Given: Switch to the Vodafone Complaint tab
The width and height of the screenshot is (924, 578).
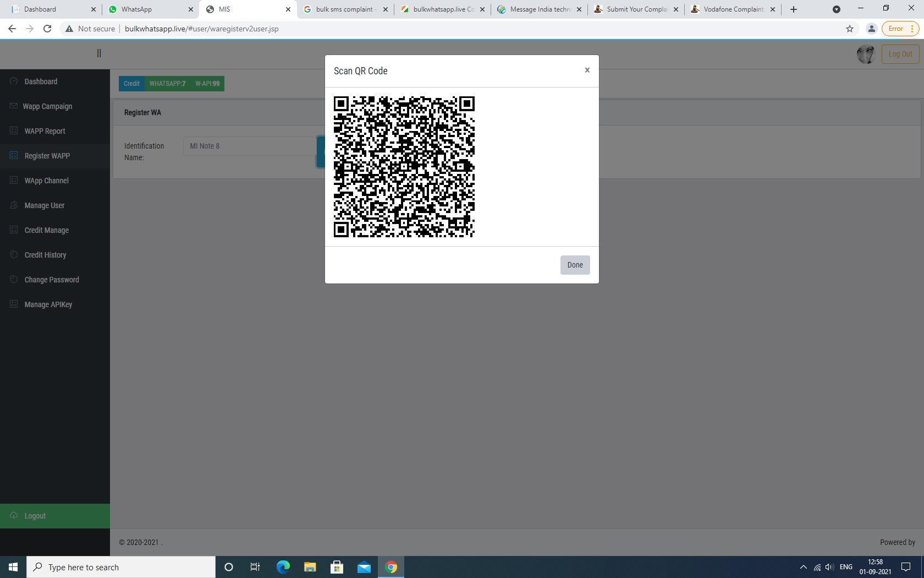Looking at the screenshot, I should coord(733,9).
